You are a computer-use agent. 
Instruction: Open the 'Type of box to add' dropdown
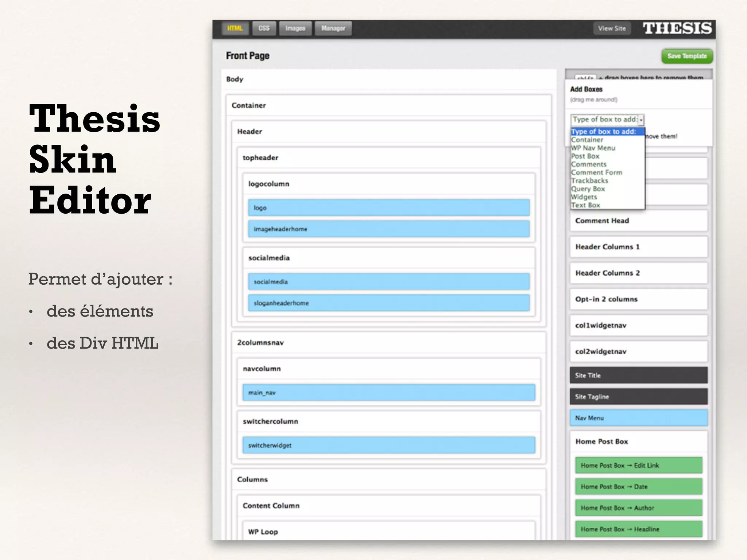pyautogui.click(x=608, y=120)
